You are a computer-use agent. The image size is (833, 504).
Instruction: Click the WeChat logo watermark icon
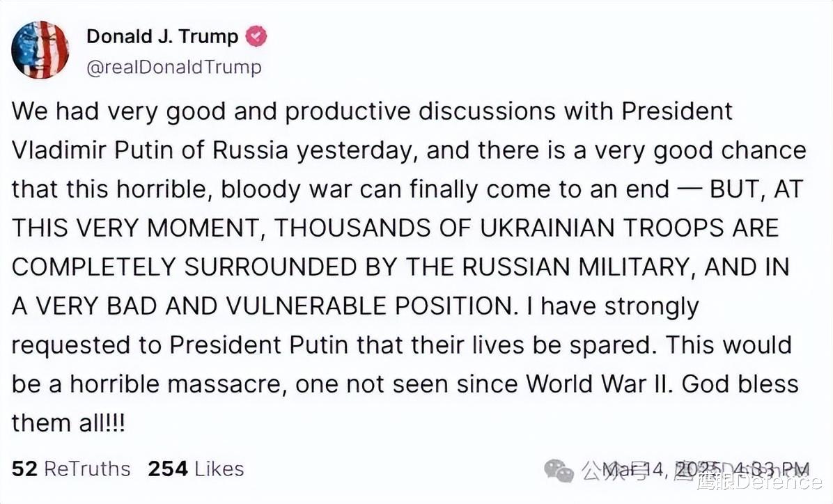click(559, 470)
